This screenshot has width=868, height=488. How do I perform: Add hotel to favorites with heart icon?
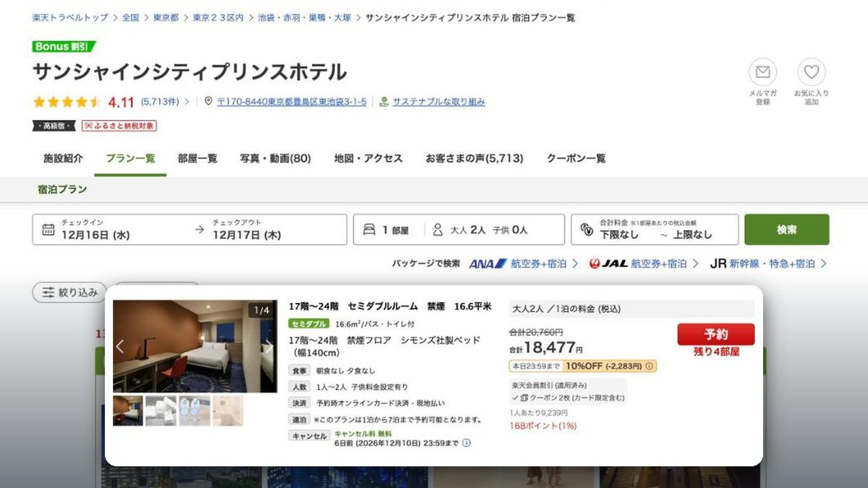pos(811,72)
